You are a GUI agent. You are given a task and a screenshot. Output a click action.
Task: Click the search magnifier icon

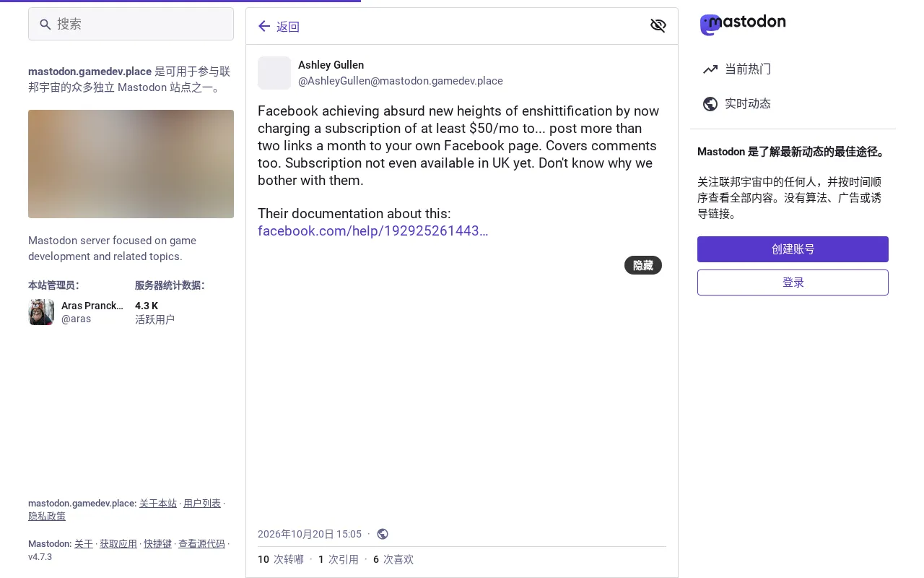coord(45,25)
